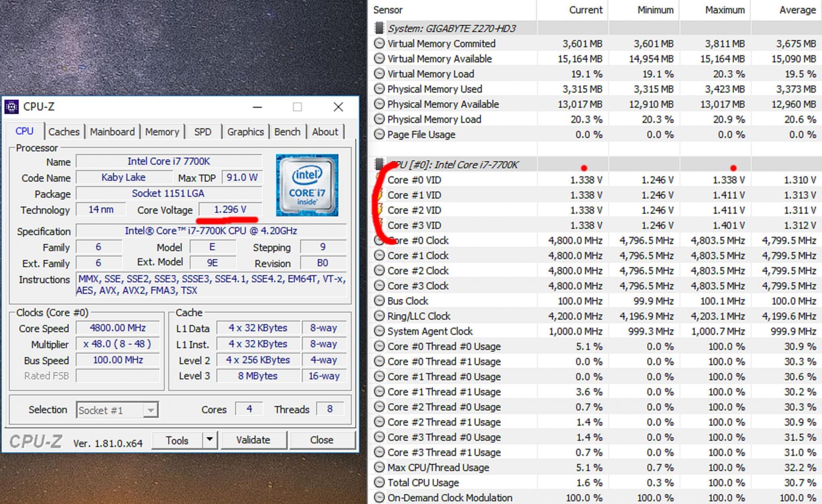The width and height of the screenshot is (822, 504).
Task: Click the clock icon for Virtual Memory Commited
Action: coord(379,43)
